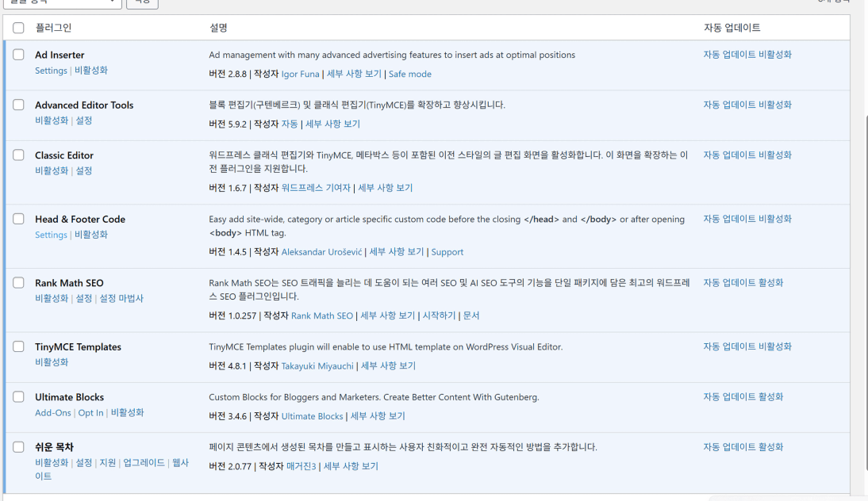View TinyMCE Templates details link
Image resolution: width=868 pixels, height=501 pixels.
[388, 365]
